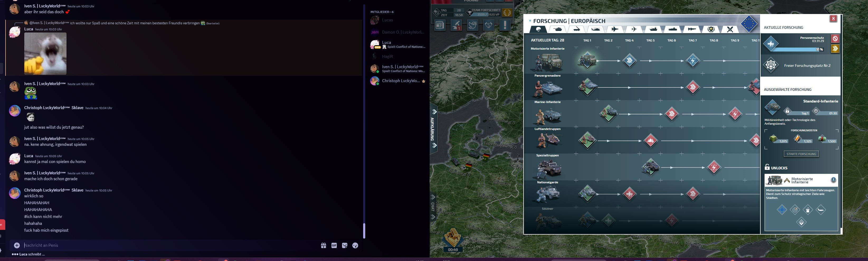Speed up Personenschutz research with gold arrows
The image size is (868, 261).
tap(835, 49)
